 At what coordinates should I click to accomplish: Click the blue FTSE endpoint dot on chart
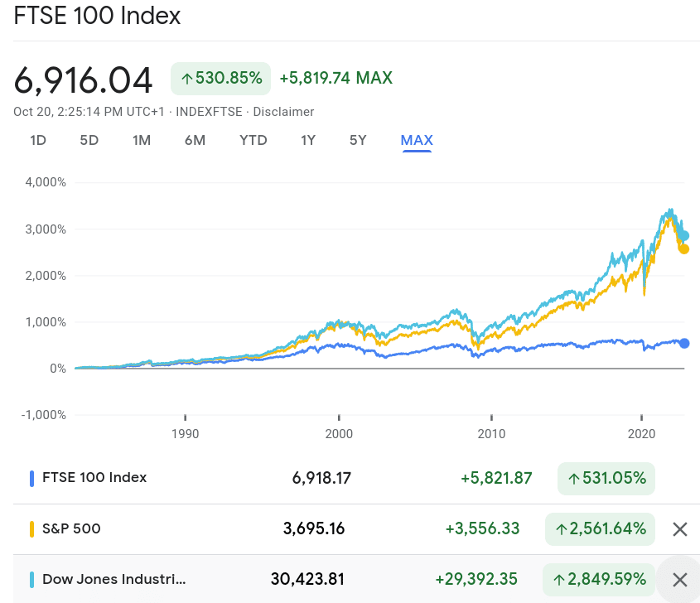pos(684,343)
